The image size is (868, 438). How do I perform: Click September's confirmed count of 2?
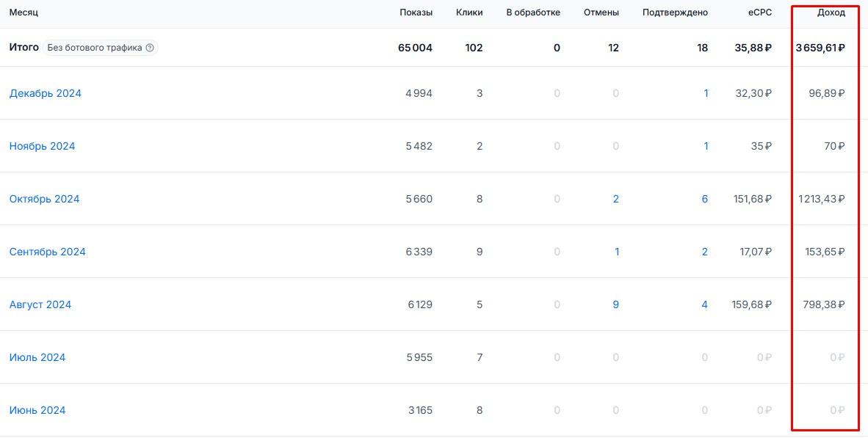tap(705, 252)
